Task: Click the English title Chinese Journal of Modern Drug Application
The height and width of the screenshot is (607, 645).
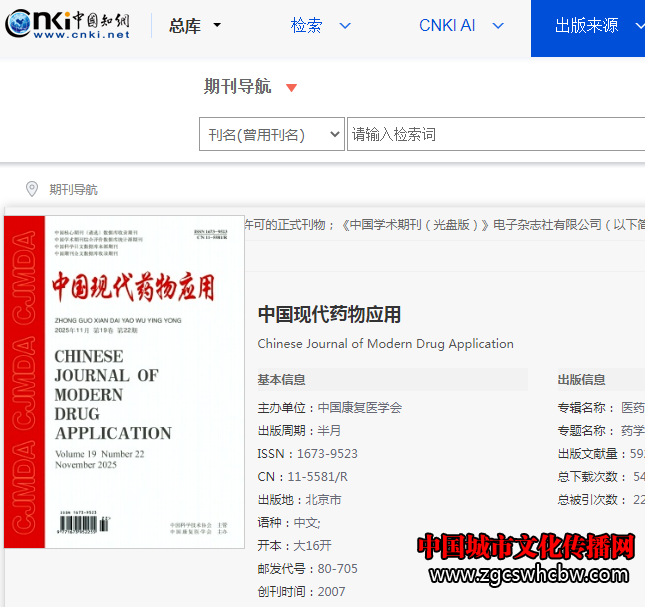Action: [x=385, y=344]
